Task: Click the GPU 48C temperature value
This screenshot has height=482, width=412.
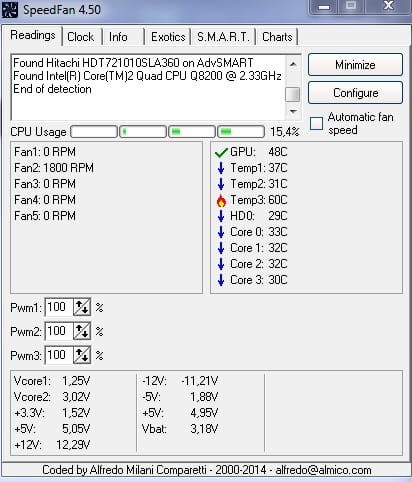Action: tap(278, 152)
